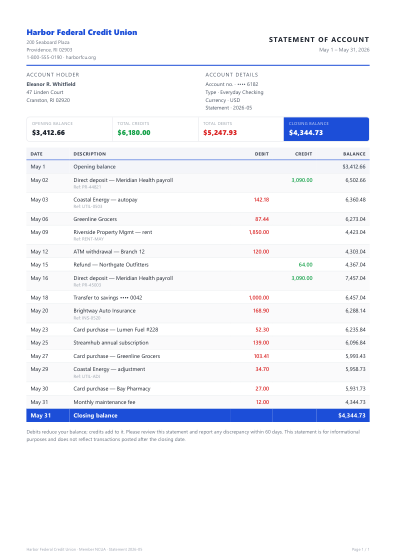Click the Account no. line ending 6182

pos(231,84)
